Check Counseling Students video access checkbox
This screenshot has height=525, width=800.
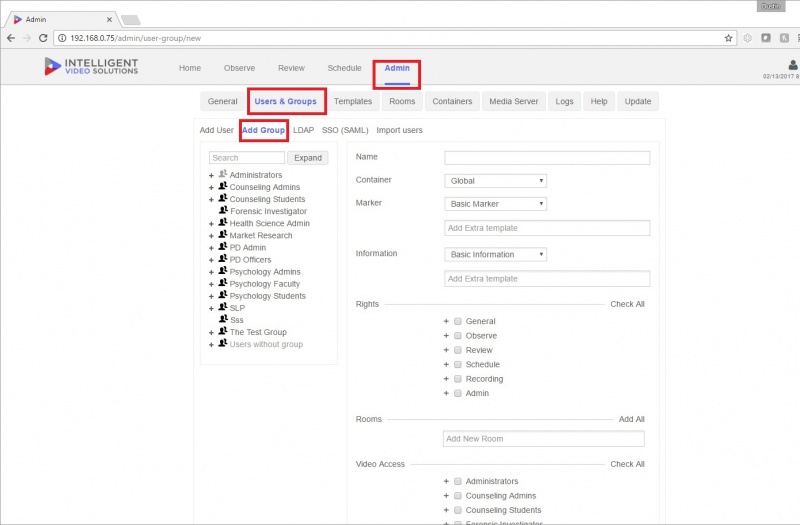[458, 510]
